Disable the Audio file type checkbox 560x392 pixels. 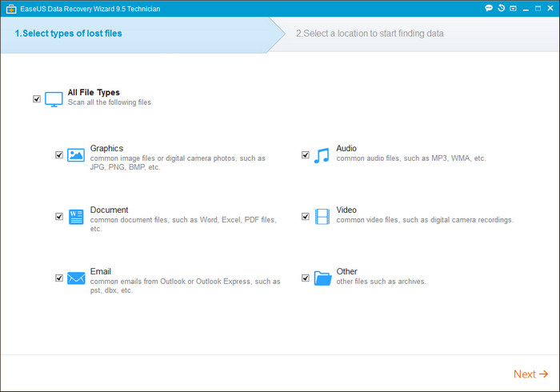306,155
